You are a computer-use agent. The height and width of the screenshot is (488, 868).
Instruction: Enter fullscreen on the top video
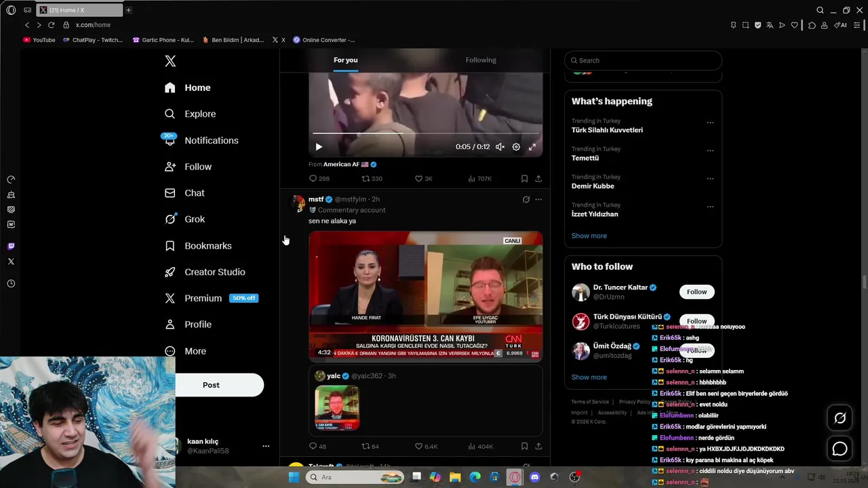(532, 147)
